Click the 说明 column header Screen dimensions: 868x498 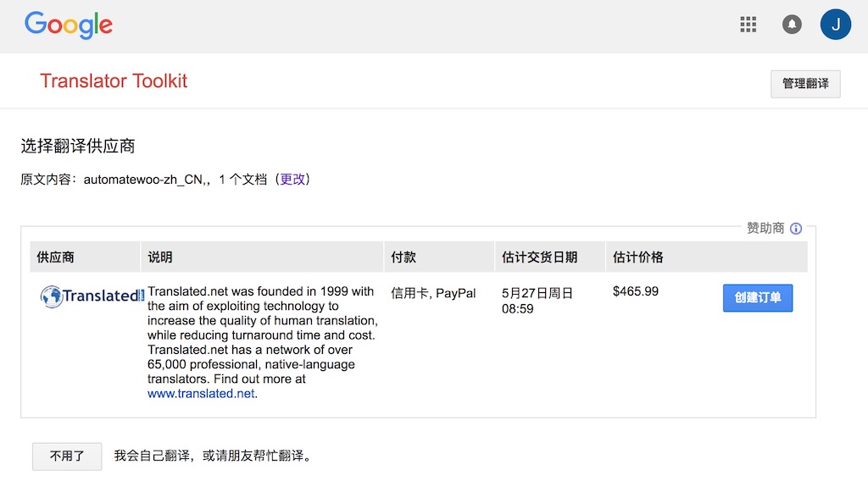click(159, 257)
